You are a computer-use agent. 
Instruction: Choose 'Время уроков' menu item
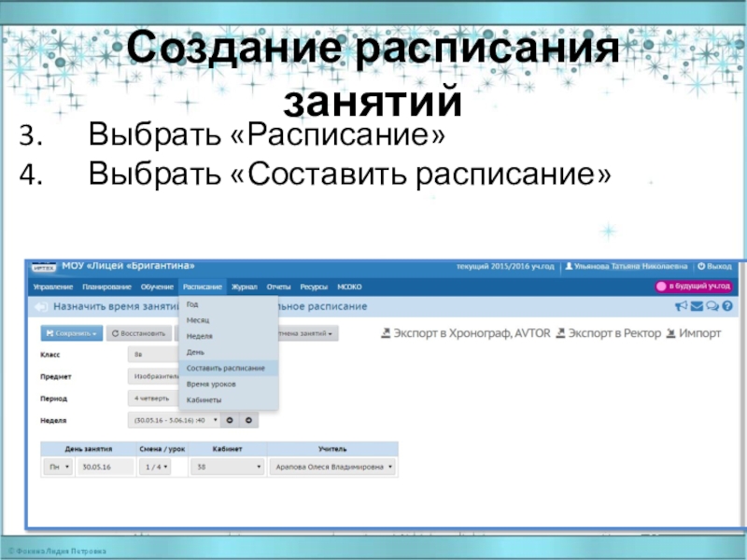pyautogui.click(x=211, y=384)
